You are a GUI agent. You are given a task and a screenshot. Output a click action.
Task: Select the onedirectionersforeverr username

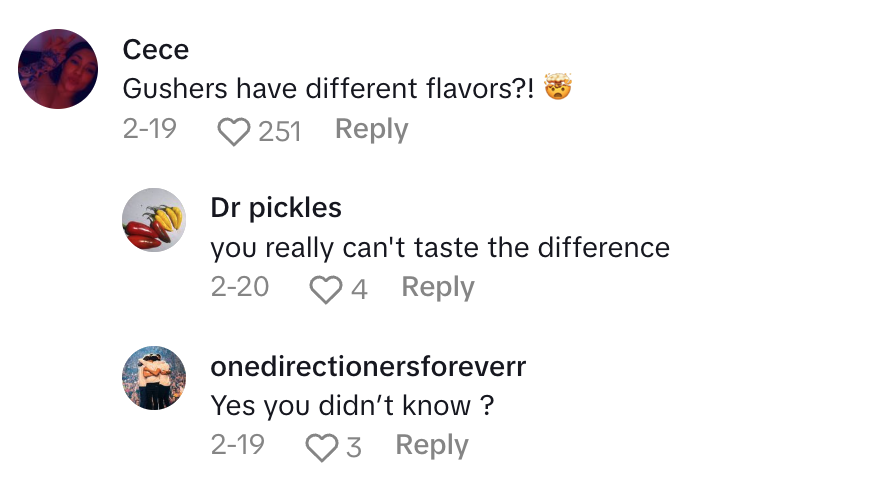tap(368, 366)
